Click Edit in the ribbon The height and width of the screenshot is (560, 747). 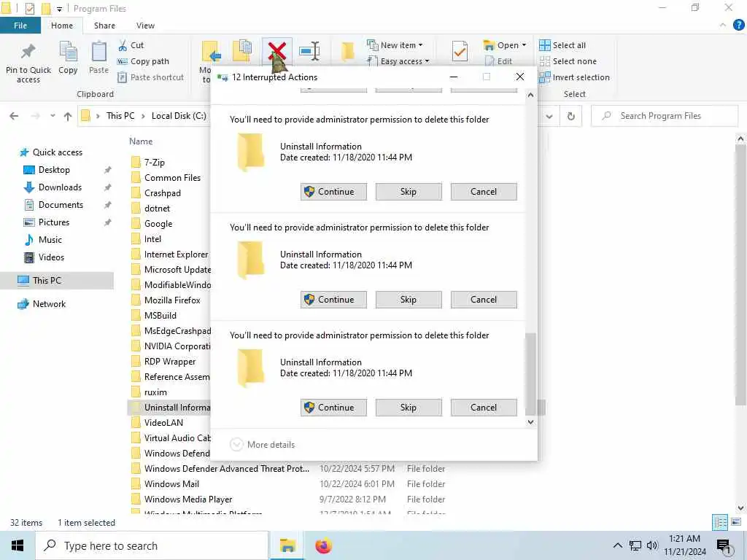(499, 61)
